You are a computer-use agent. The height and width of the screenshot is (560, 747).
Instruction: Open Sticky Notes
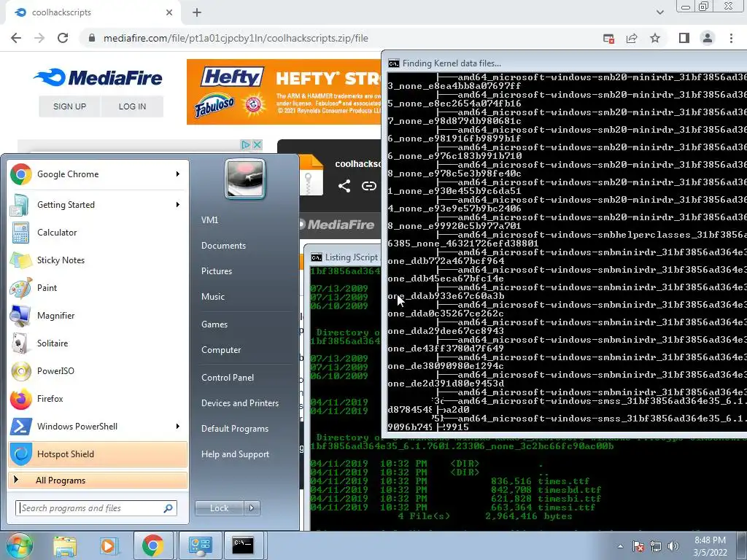point(98,260)
